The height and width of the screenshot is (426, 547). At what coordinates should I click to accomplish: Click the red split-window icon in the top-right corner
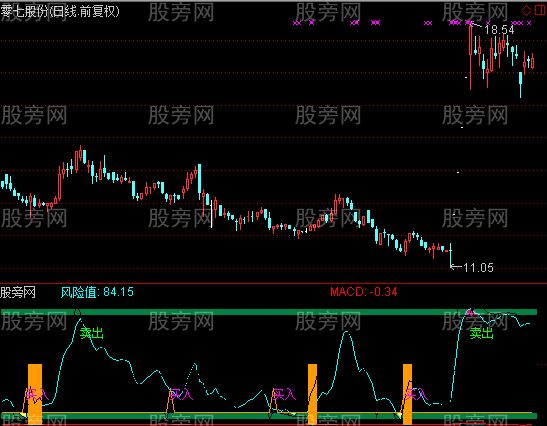(x=539, y=10)
